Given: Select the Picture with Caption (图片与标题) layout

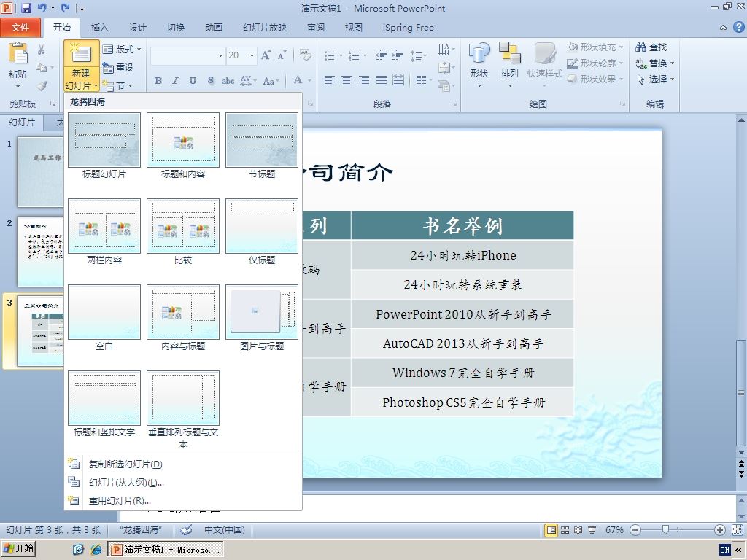Looking at the screenshot, I should tap(262, 318).
